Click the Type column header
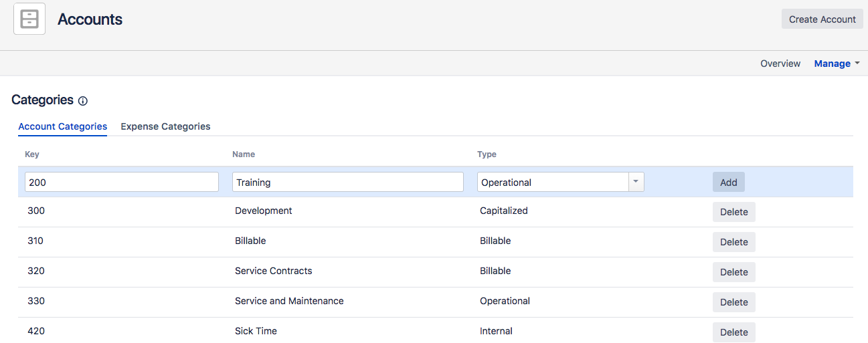Screen dimensions: 868x343 coord(487,154)
